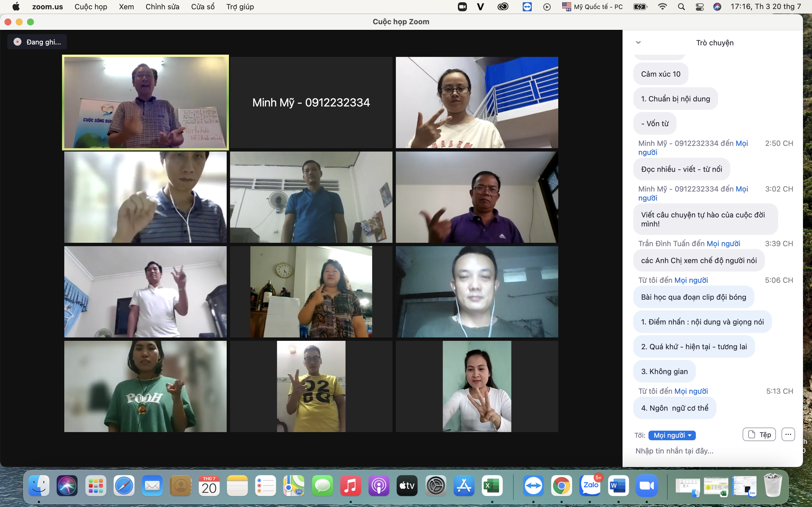This screenshot has height=507, width=812.
Task: Click Zoom camera icon in menu bar
Action: point(462,7)
